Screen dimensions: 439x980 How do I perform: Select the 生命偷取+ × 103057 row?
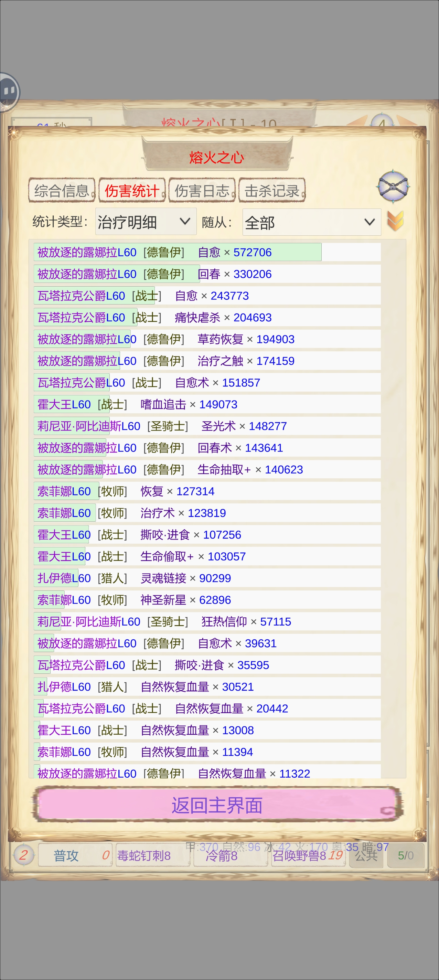(x=207, y=556)
